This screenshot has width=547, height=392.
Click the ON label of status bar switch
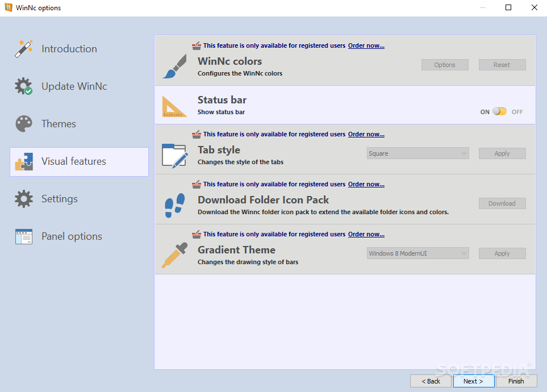485,112
